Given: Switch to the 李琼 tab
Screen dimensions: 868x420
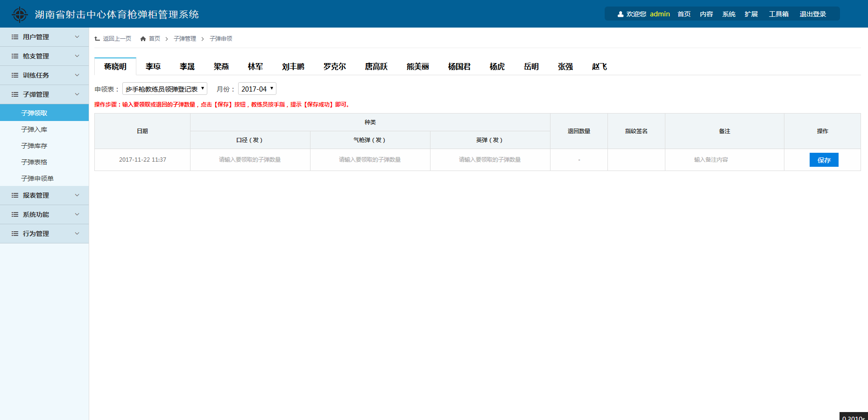Looking at the screenshot, I should (153, 67).
